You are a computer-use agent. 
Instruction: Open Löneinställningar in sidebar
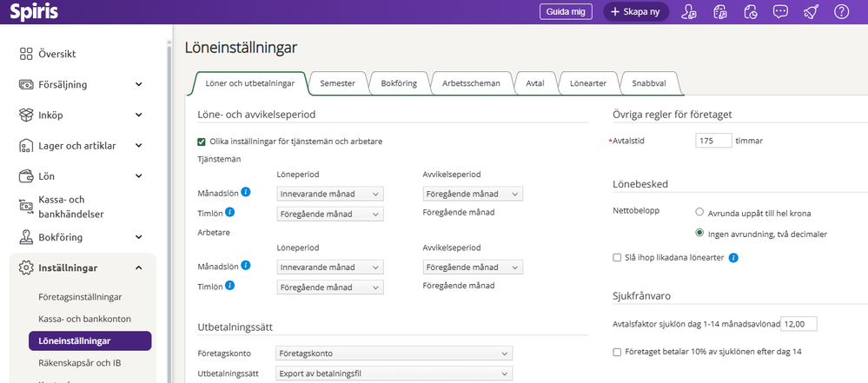point(89,341)
